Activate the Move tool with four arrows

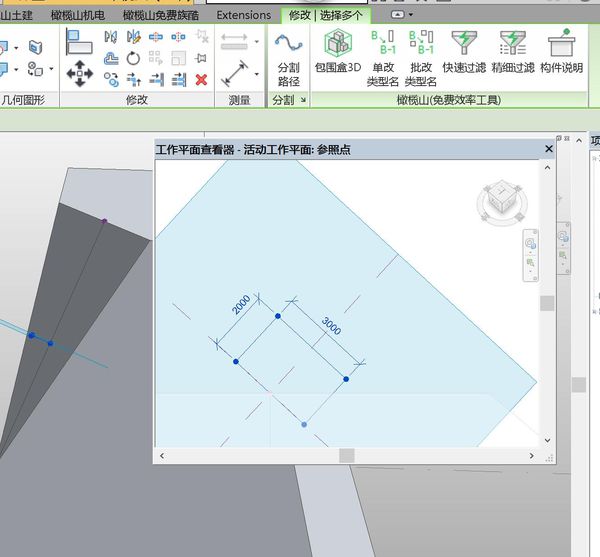(x=80, y=73)
